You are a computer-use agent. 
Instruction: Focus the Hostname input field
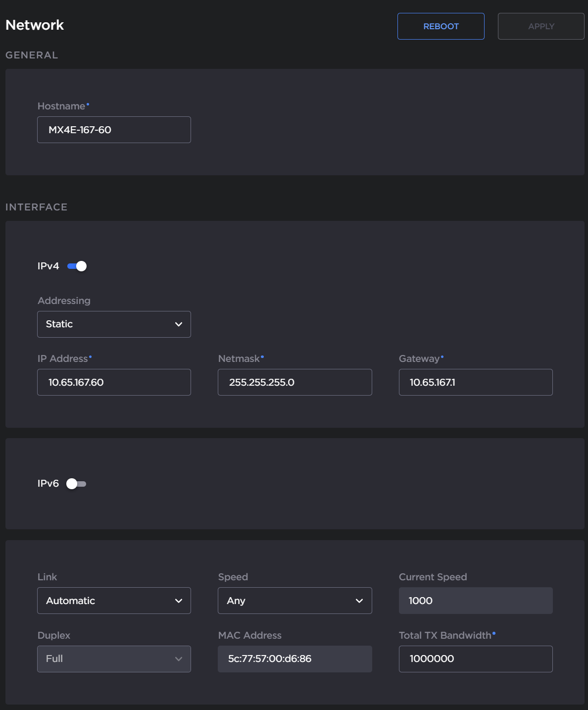[x=114, y=130]
